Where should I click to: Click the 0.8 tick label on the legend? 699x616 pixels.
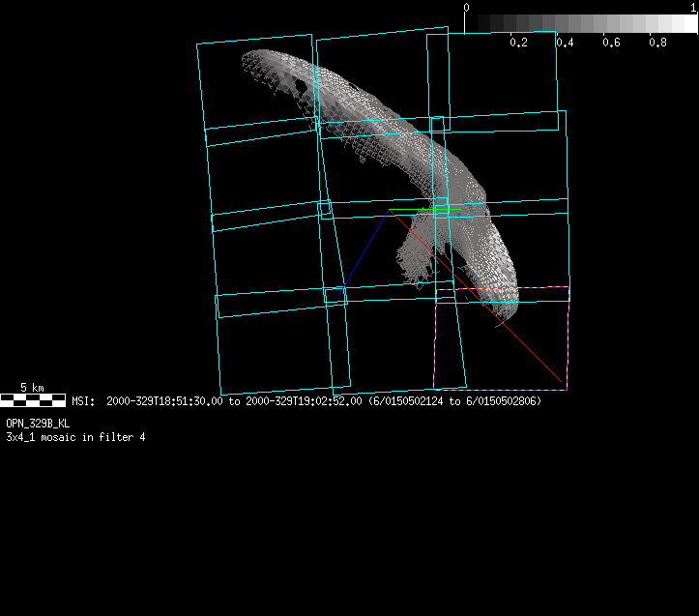pos(657,43)
